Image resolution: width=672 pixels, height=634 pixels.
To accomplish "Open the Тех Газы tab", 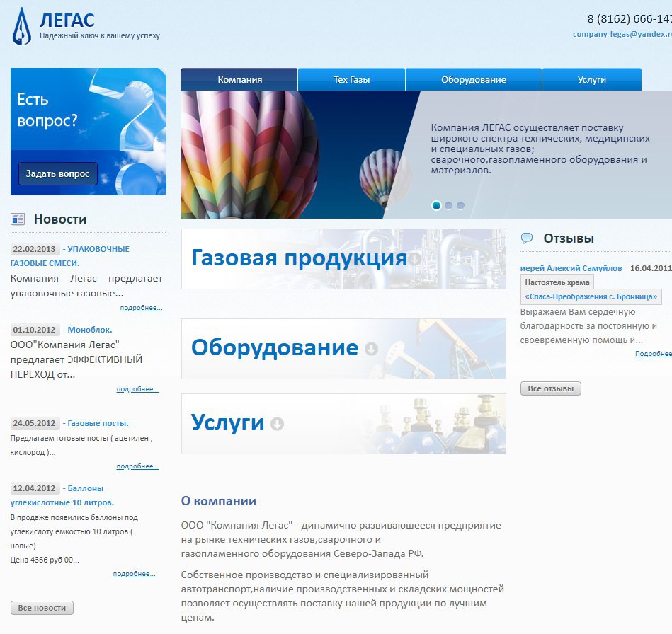I will coord(351,79).
